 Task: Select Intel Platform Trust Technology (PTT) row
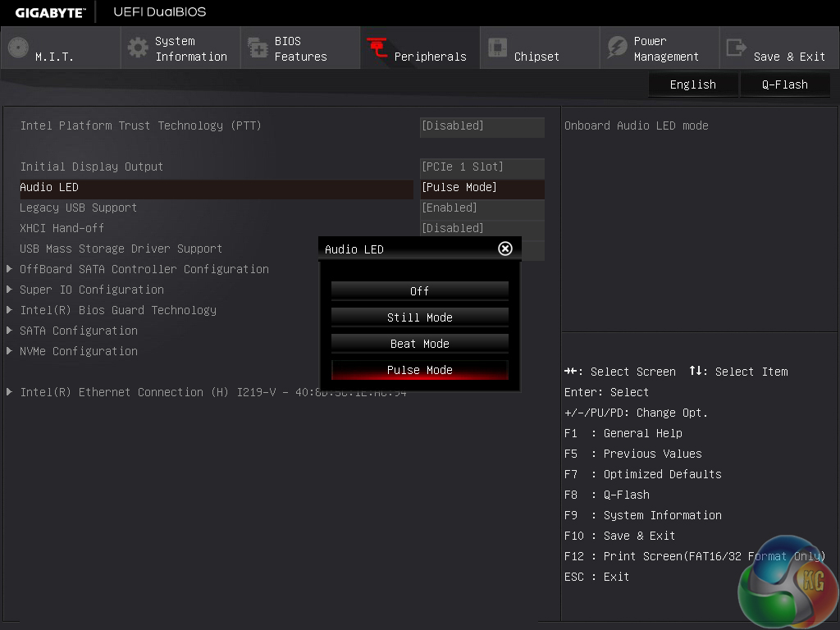pyautogui.click(x=140, y=126)
